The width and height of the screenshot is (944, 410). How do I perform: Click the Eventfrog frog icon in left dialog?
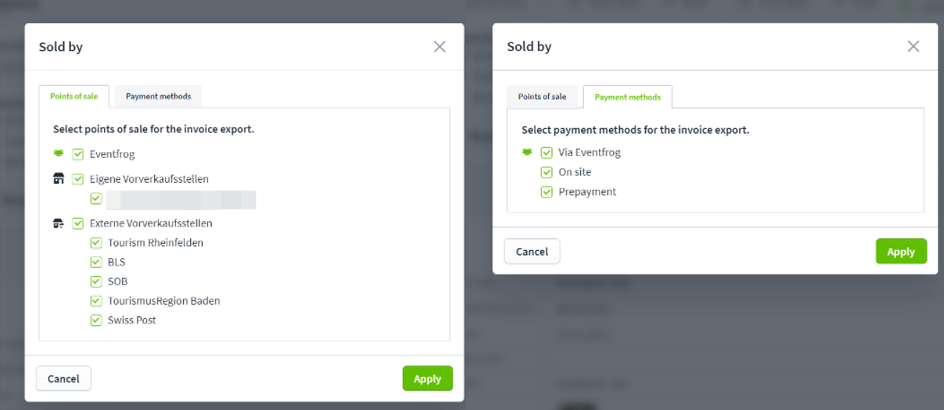(58, 154)
